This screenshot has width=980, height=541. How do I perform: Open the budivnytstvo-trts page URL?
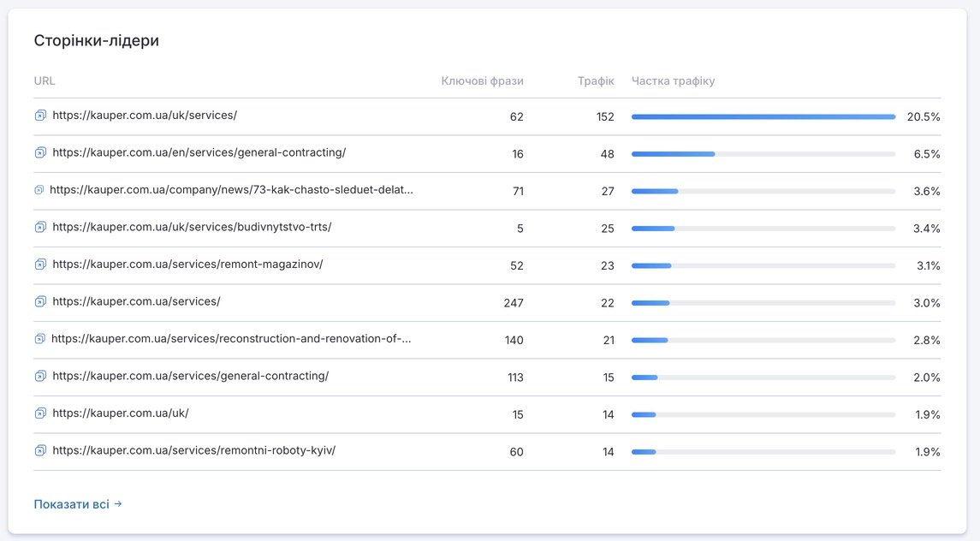(192, 227)
